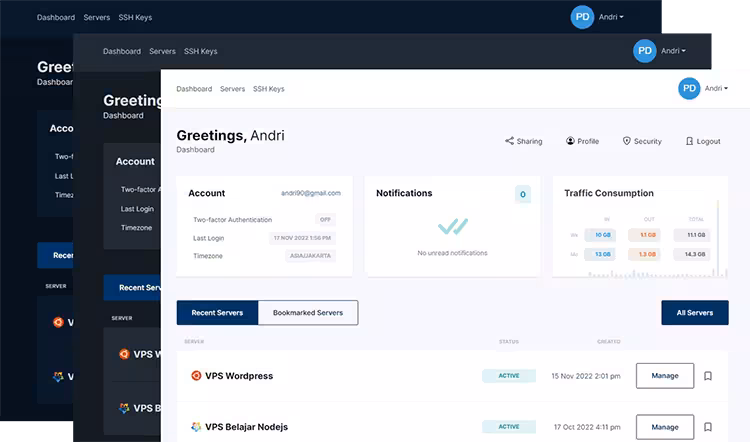Expand the Andri dropdown in the light dashboard
The height and width of the screenshot is (442, 750).
tap(716, 88)
